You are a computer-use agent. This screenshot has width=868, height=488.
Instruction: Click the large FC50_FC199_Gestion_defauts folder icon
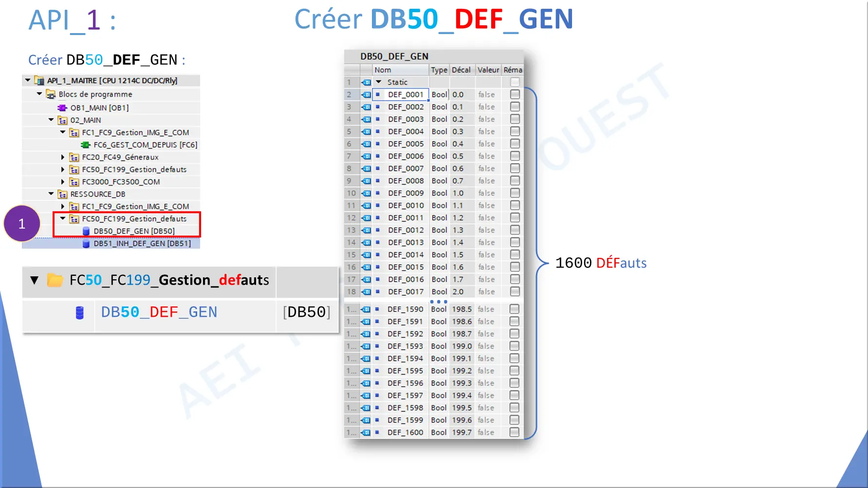tap(55, 280)
